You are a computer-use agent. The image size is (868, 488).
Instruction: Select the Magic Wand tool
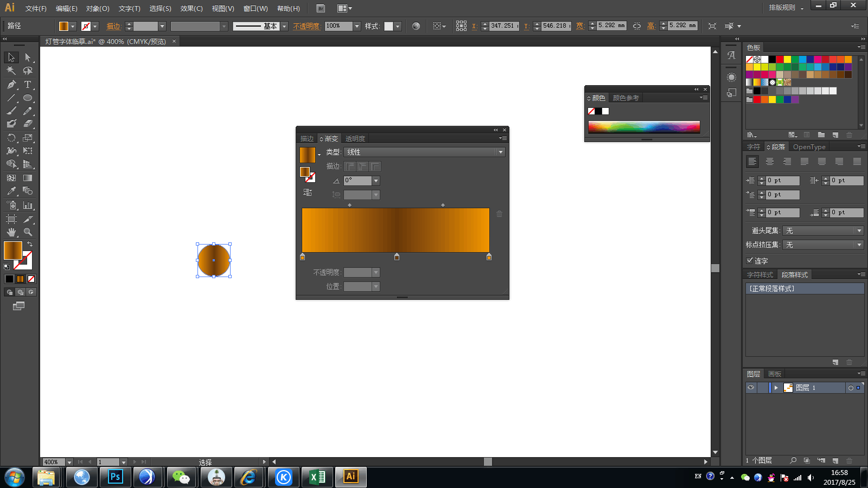11,70
